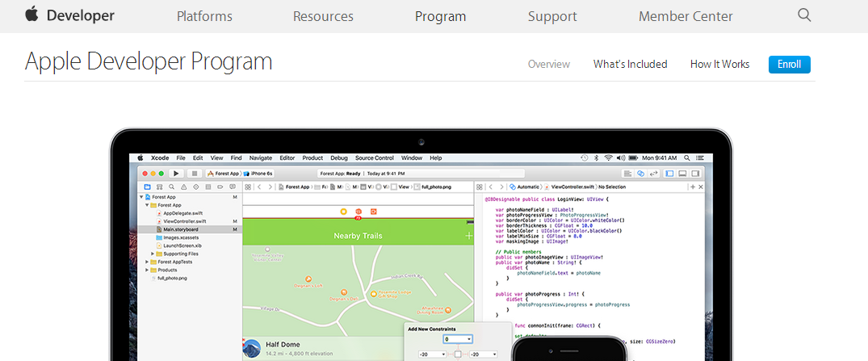Screen dimensions: 868x361
Task: Select the Standard editor icon
Action: point(627,174)
